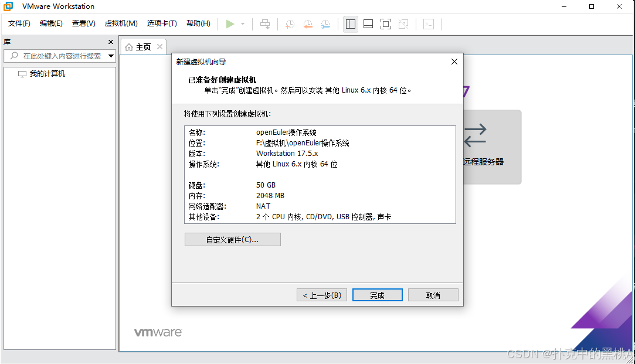The image size is (635, 364).
Task: Select 我的计算机 in the library tree
Action: pos(42,74)
